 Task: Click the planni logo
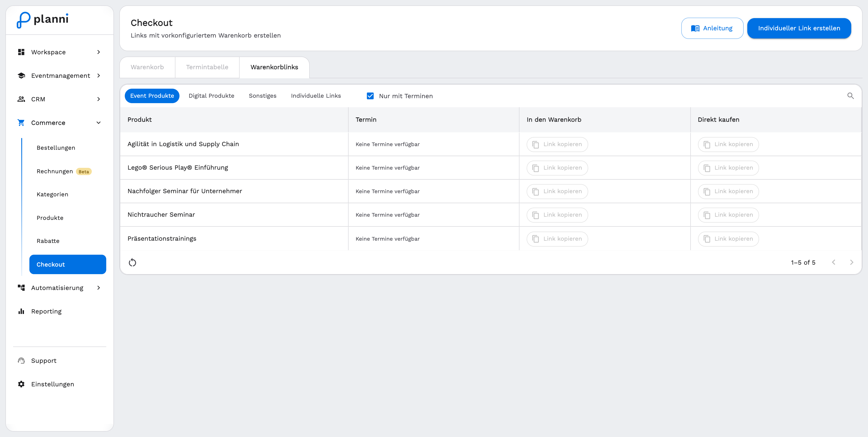point(42,20)
